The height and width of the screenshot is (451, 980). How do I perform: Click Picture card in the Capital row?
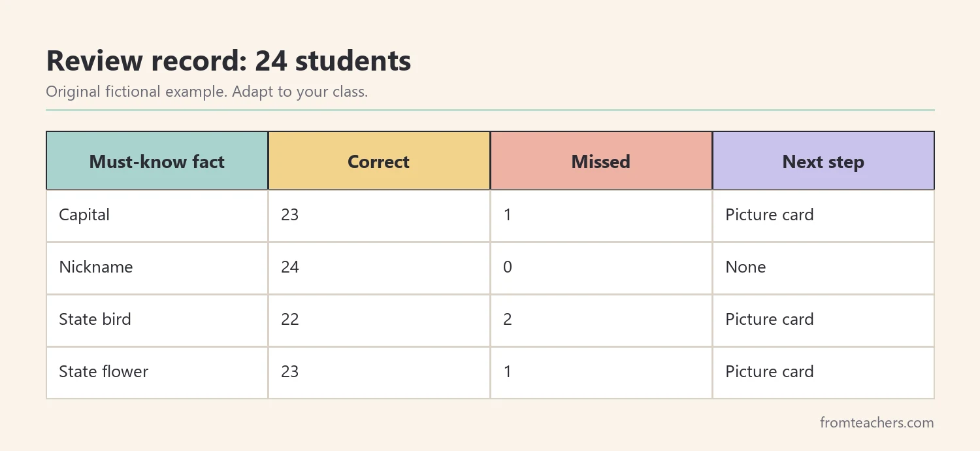pos(823,216)
